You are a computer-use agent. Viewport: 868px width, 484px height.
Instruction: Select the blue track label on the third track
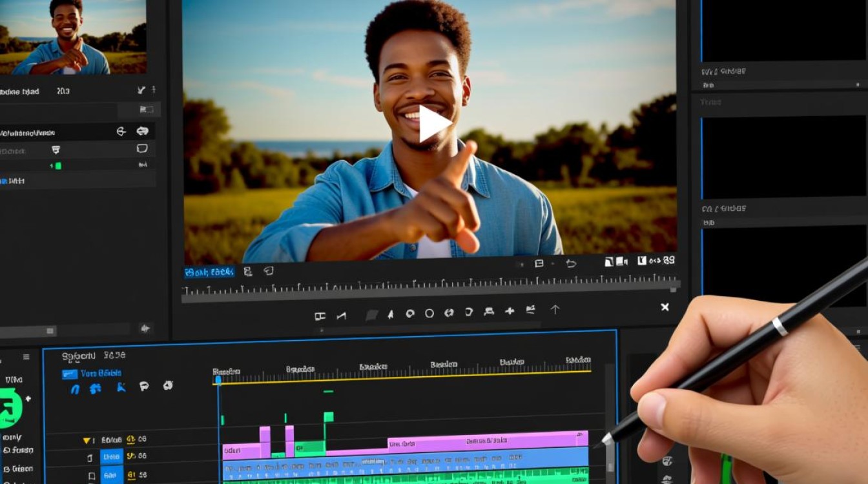pos(112,475)
